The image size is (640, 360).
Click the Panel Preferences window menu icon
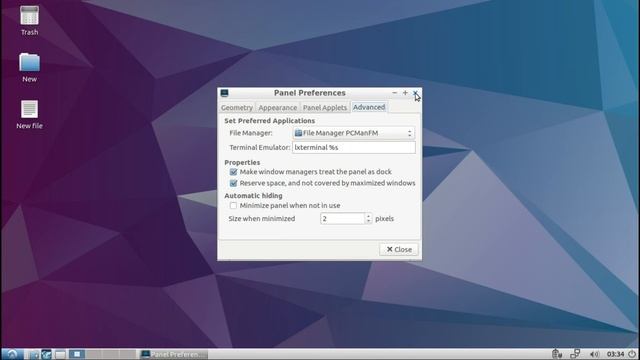click(224, 93)
